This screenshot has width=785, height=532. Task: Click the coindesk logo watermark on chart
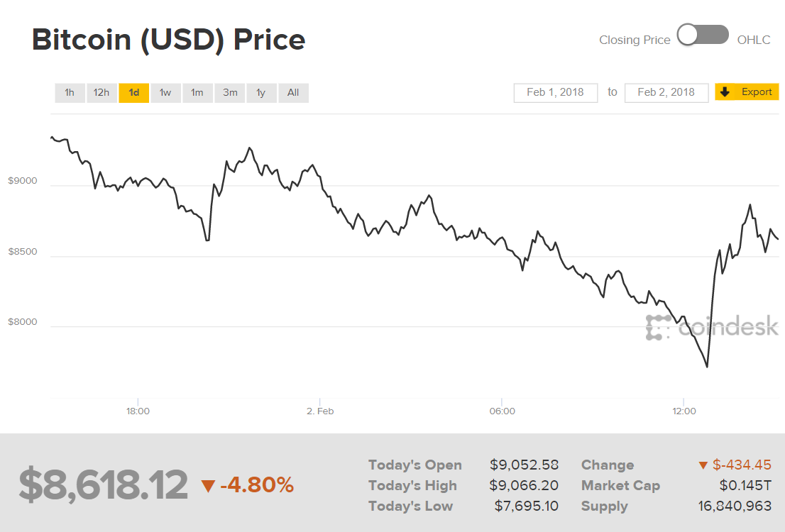click(713, 327)
